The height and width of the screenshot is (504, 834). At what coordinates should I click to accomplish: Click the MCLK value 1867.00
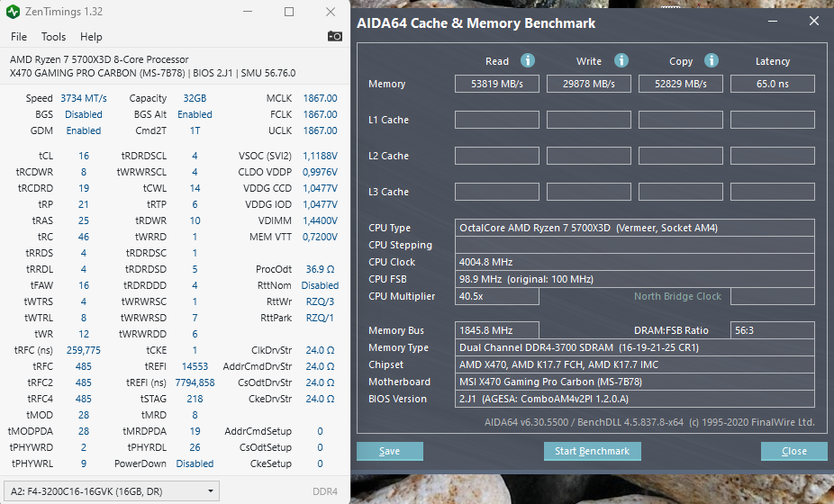click(321, 98)
